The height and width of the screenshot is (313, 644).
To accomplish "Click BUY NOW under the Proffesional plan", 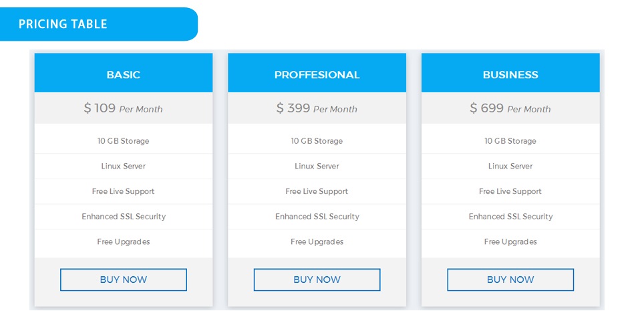I will tap(317, 280).
